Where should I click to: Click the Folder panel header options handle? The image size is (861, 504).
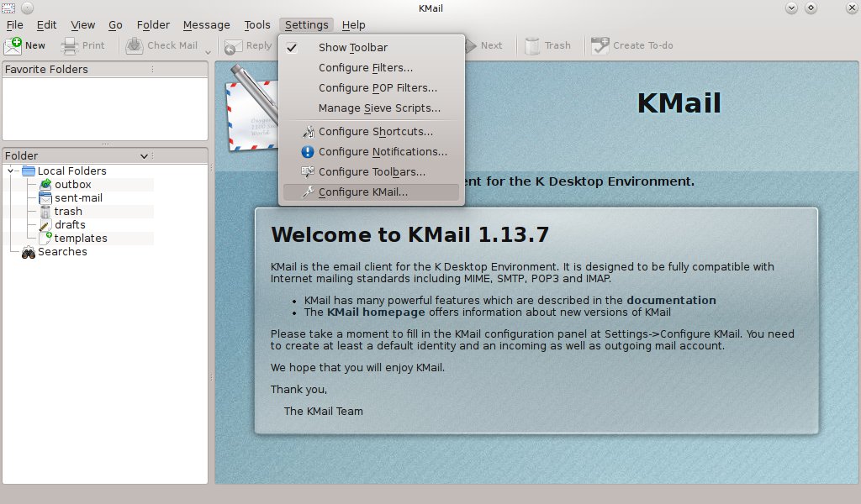coord(153,156)
